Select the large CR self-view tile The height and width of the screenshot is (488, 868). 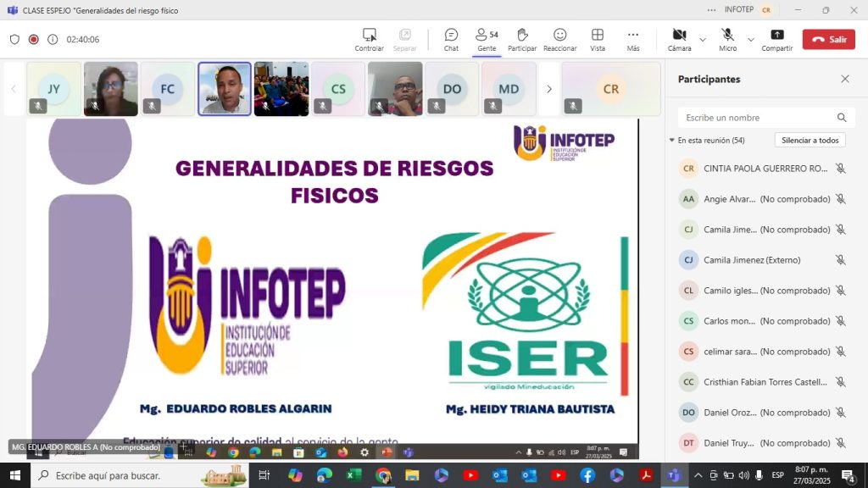click(611, 88)
